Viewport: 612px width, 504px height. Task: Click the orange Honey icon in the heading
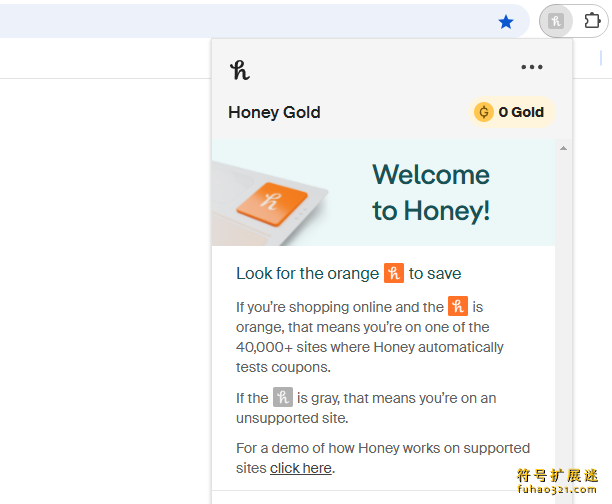coord(394,273)
